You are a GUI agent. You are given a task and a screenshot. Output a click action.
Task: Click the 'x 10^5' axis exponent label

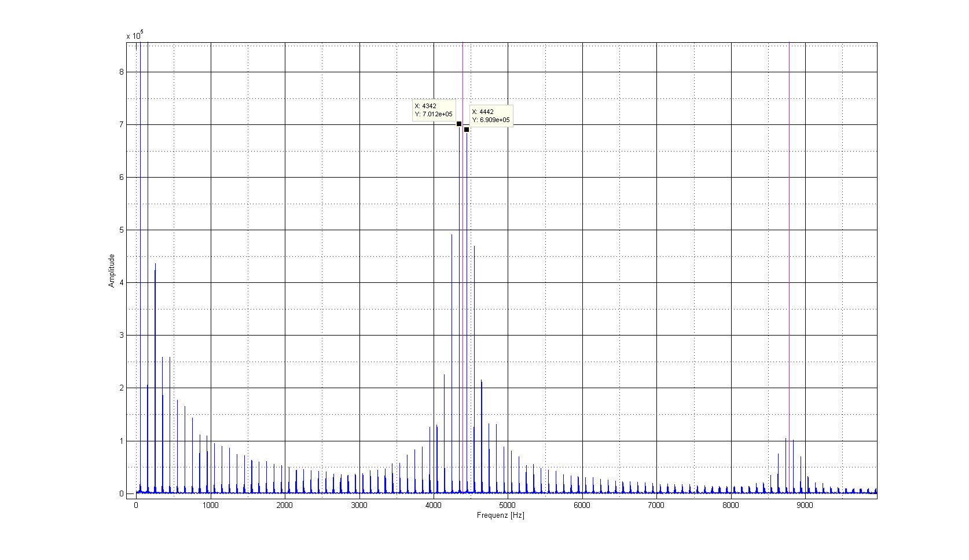click(135, 35)
